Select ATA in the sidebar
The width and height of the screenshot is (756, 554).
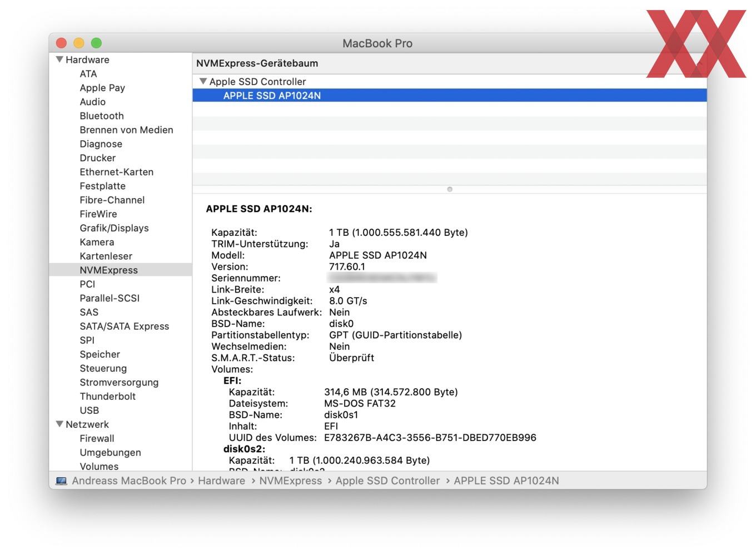click(88, 74)
